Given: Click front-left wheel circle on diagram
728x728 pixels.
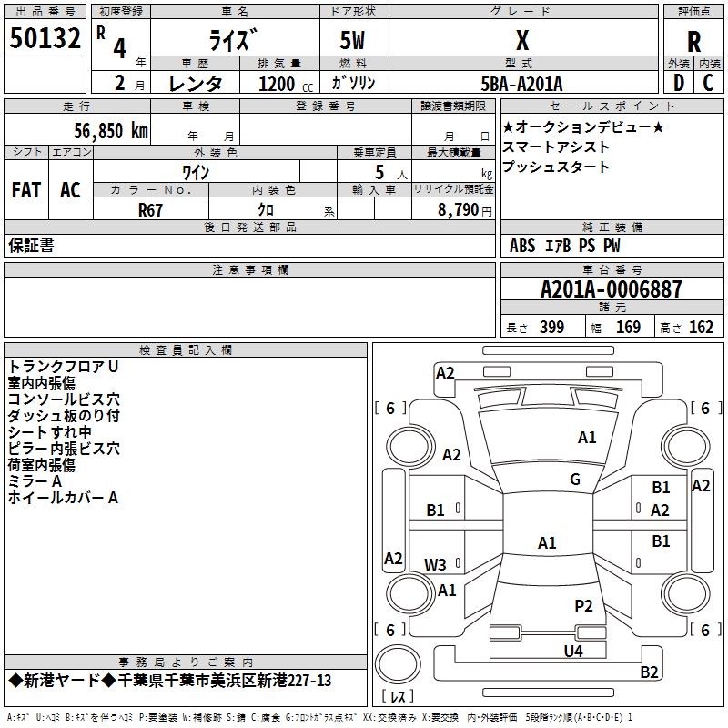Looking at the screenshot, I should click(410, 447).
